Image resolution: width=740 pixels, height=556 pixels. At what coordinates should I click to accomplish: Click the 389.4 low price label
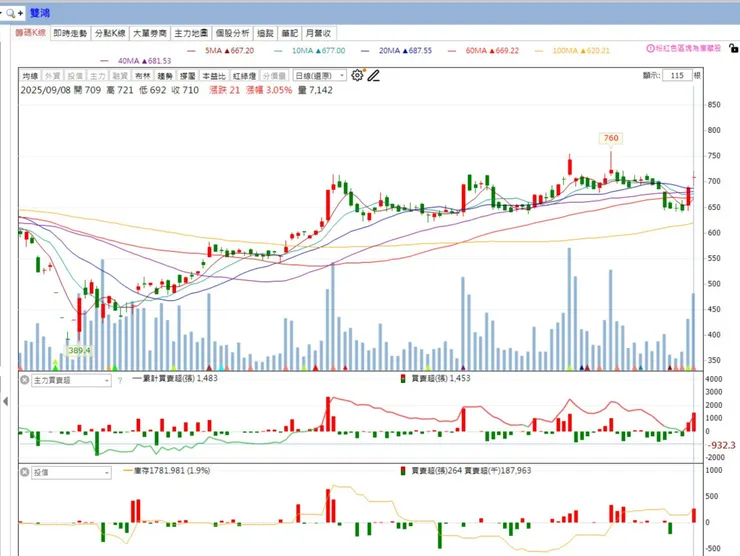click(79, 350)
